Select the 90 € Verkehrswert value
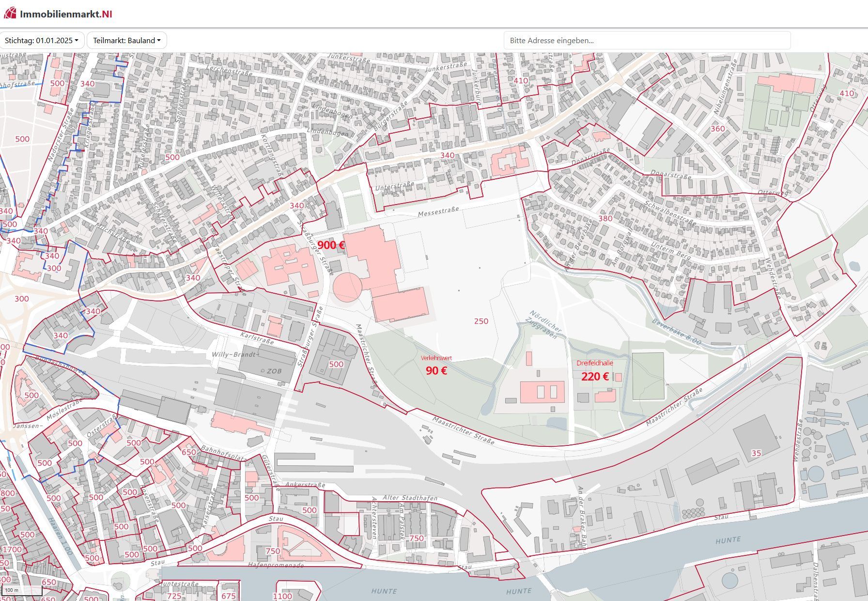This screenshot has width=868, height=601. [436, 371]
